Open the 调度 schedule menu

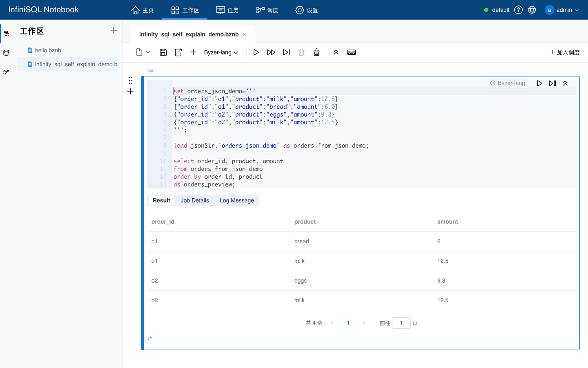pyautogui.click(x=267, y=10)
